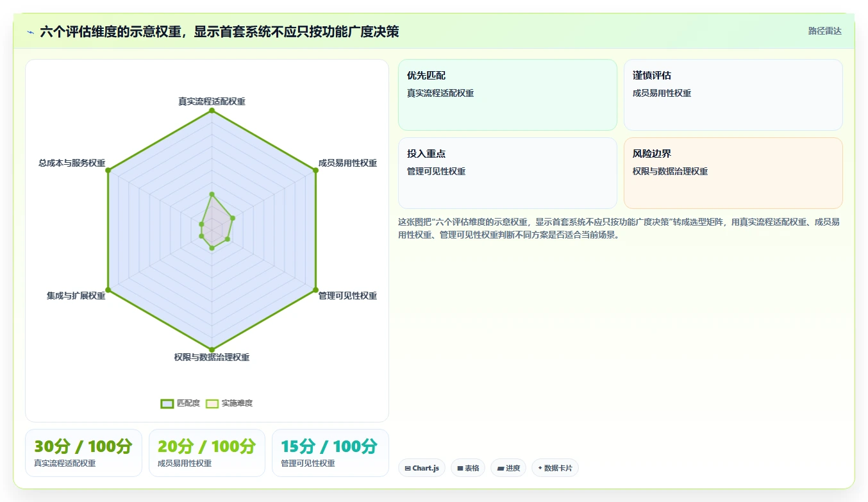Click the outer radar point at 集成与扩展权重 axis

(108, 290)
